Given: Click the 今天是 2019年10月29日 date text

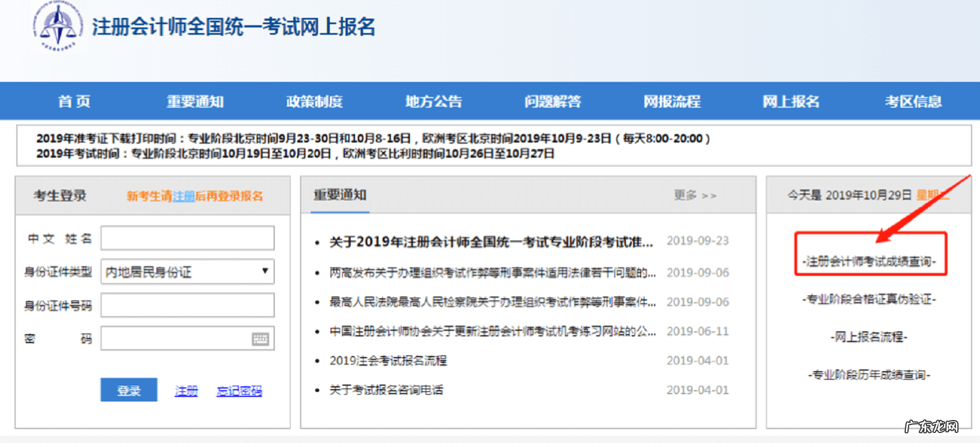Looking at the screenshot, I should pos(849,195).
